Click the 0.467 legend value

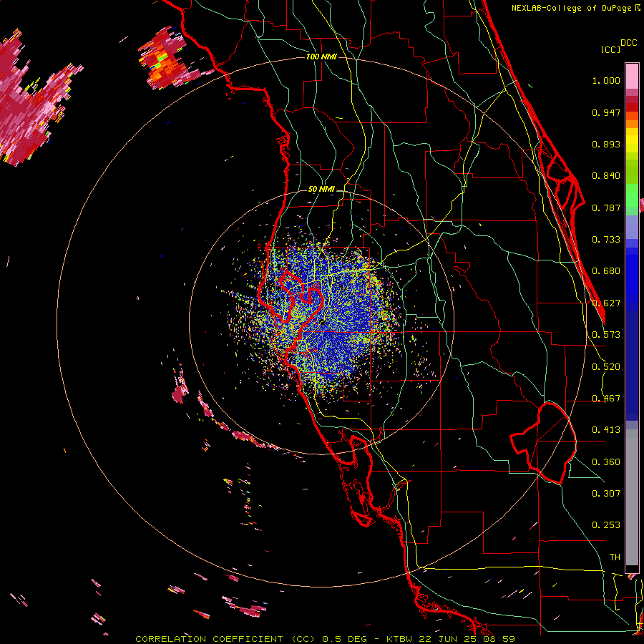click(x=606, y=399)
